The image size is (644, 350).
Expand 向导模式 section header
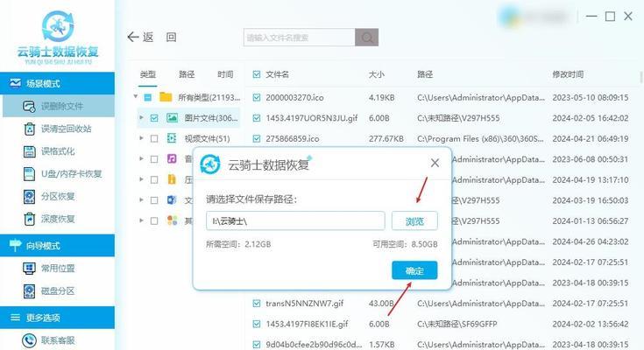pos(58,245)
